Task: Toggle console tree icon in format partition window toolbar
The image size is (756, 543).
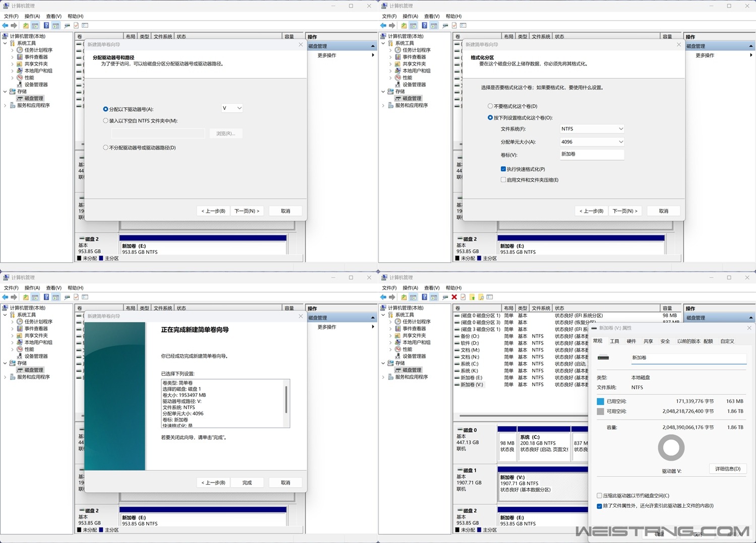Action: coord(413,26)
